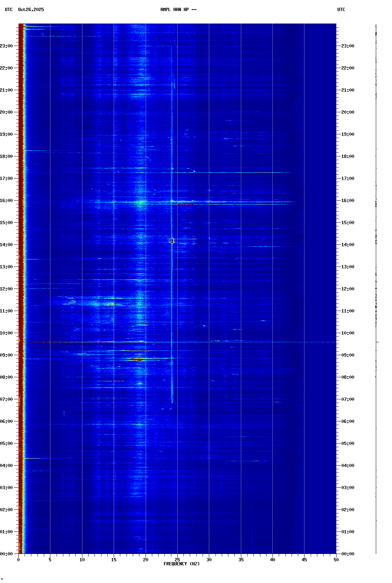Click the AMPL HHN HP title text

(178, 10)
